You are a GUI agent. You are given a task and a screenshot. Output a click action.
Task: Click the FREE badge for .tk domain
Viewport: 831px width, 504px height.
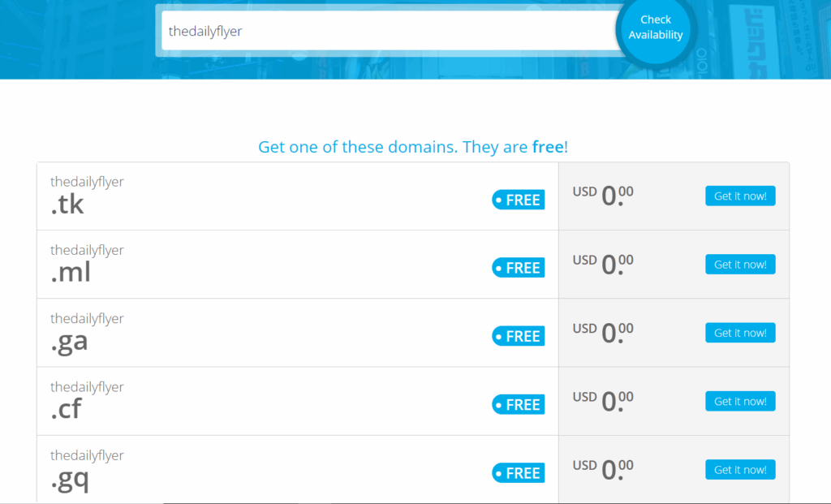[519, 200]
